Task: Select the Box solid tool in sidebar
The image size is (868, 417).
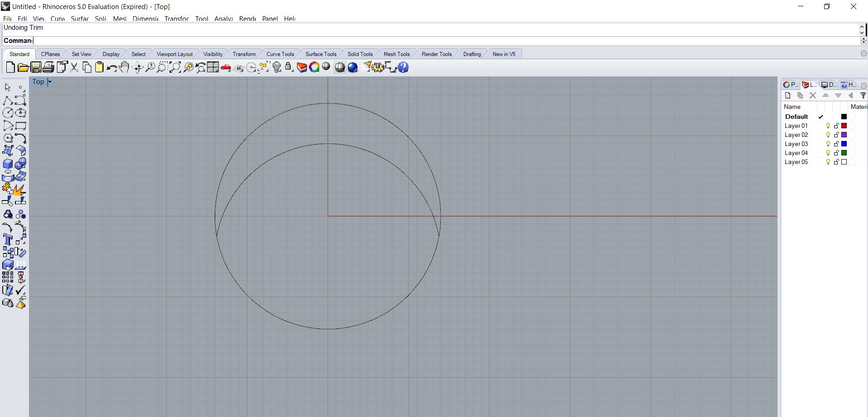Action: (x=8, y=164)
